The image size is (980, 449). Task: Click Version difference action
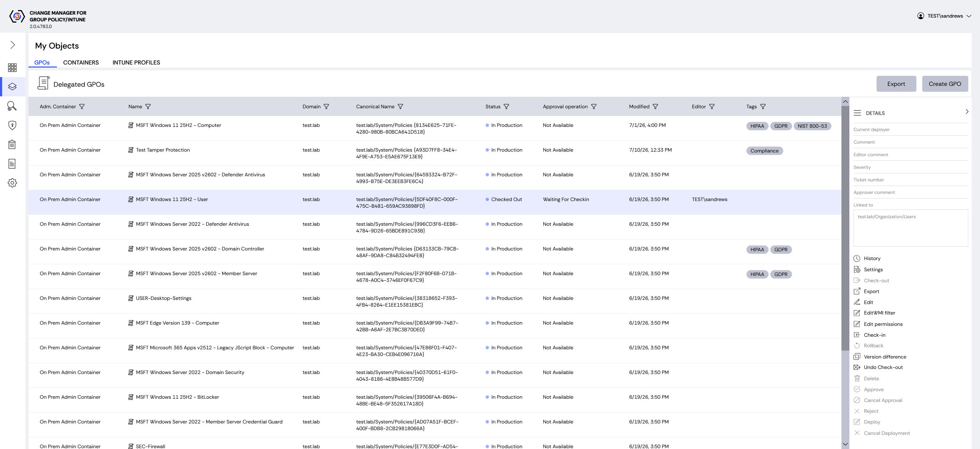[x=885, y=357]
